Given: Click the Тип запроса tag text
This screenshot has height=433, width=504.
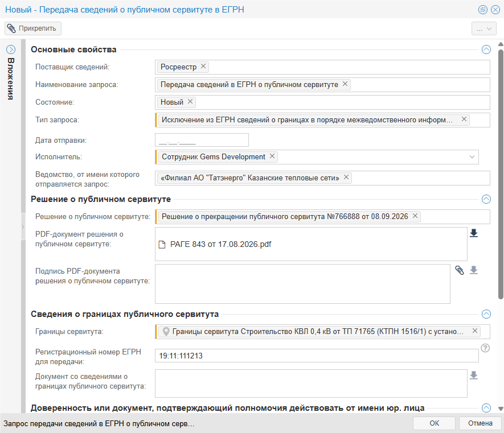Looking at the screenshot, I should (307, 120).
